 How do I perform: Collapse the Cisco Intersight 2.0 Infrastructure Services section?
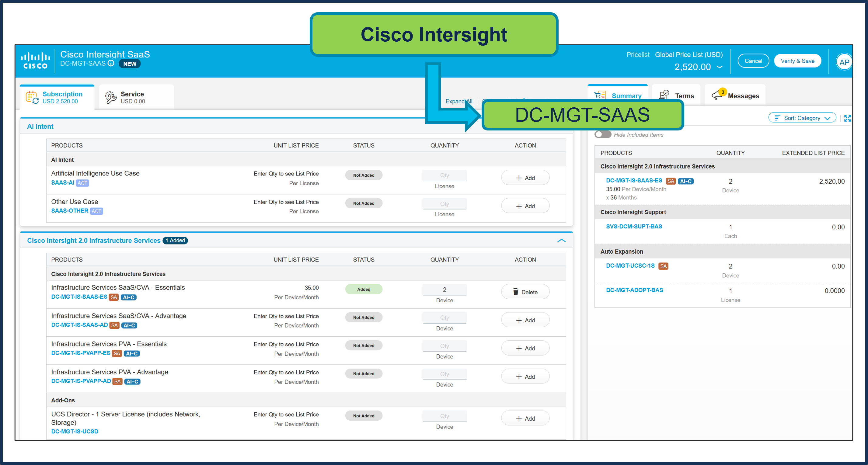tap(561, 241)
